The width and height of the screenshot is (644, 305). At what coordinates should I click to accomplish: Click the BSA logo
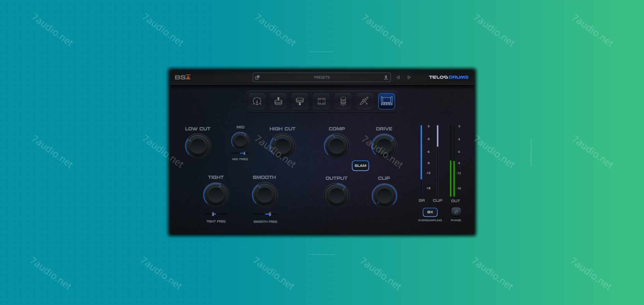pos(183,77)
